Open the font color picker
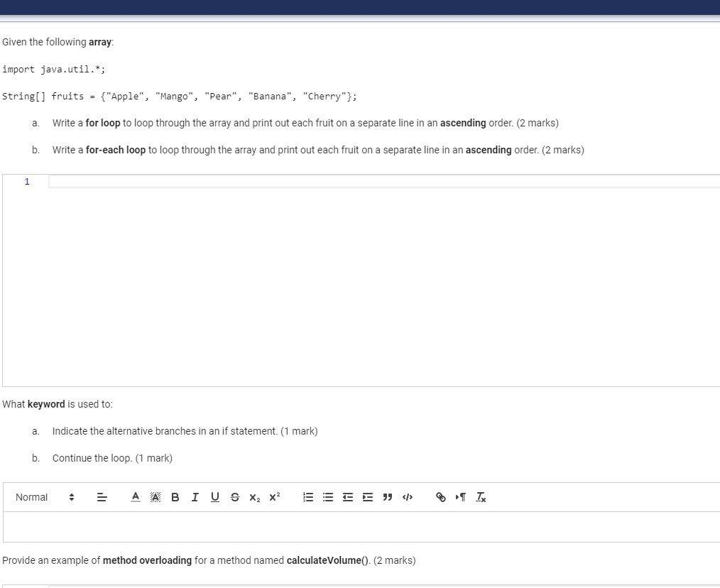Image resolution: width=720 pixels, height=588 pixels. coord(135,497)
